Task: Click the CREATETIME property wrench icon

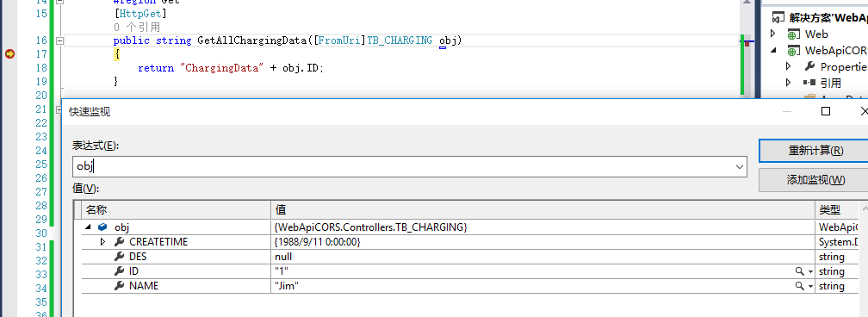Action: point(119,242)
